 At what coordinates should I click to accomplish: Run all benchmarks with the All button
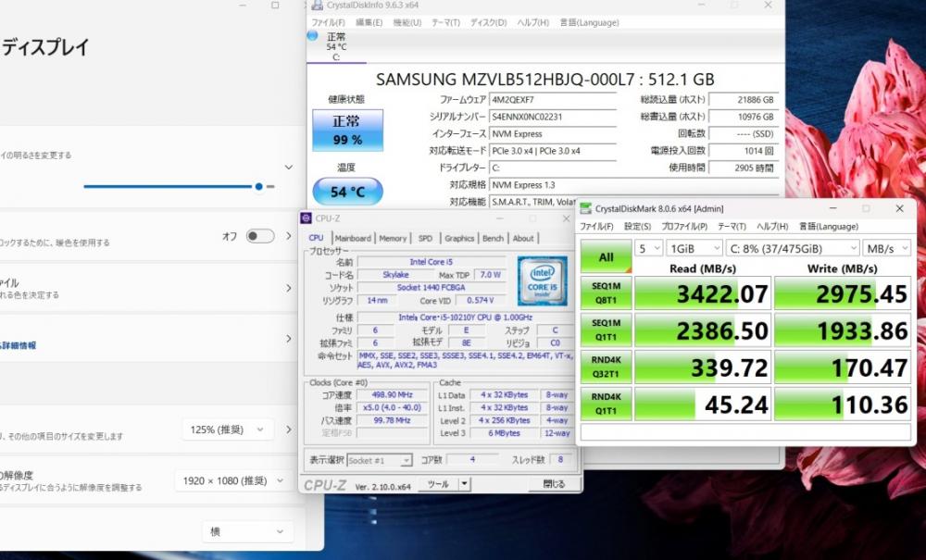pos(606,256)
